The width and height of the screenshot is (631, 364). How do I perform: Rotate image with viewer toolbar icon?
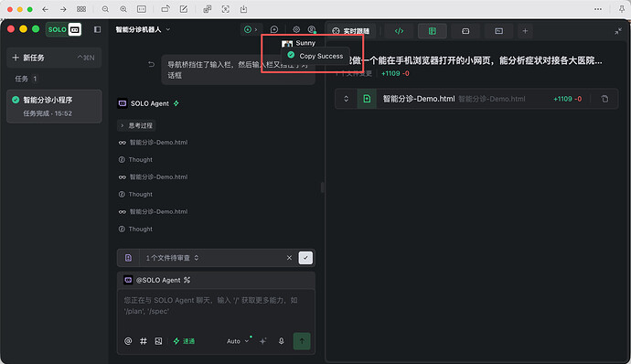point(166,9)
